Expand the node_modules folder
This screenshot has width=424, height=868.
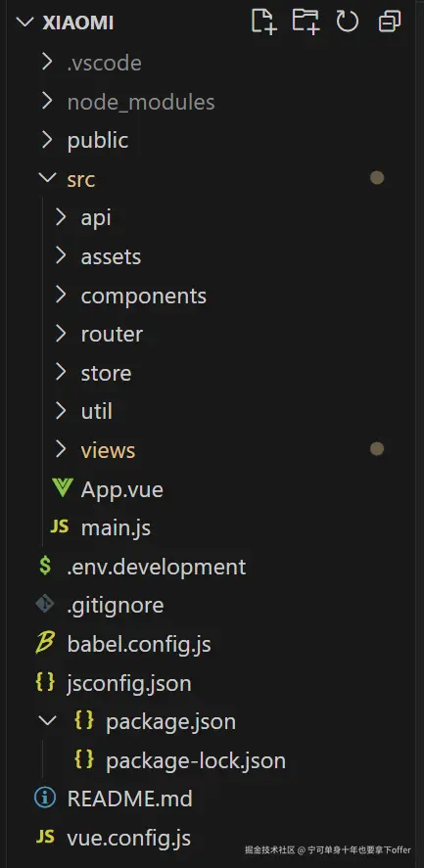click(x=47, y=101)
